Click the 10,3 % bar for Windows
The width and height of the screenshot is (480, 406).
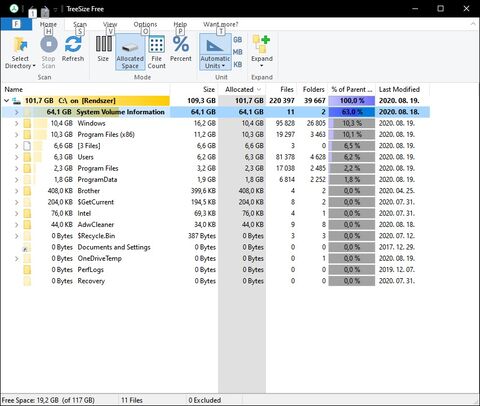point(352,123)
